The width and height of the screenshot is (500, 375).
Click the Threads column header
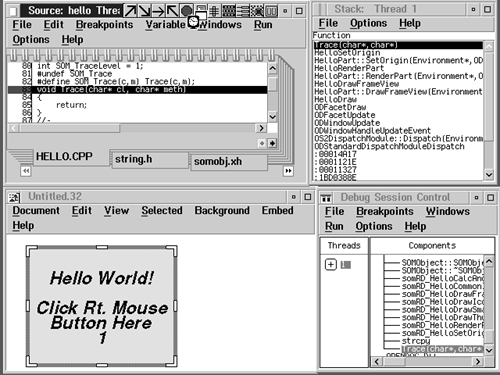344,246
